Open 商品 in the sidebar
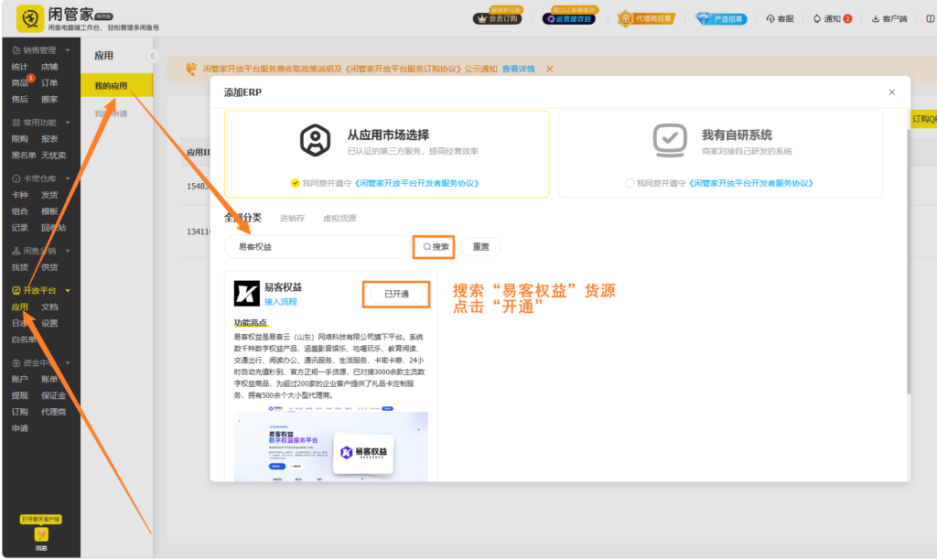 coord(20,83)
